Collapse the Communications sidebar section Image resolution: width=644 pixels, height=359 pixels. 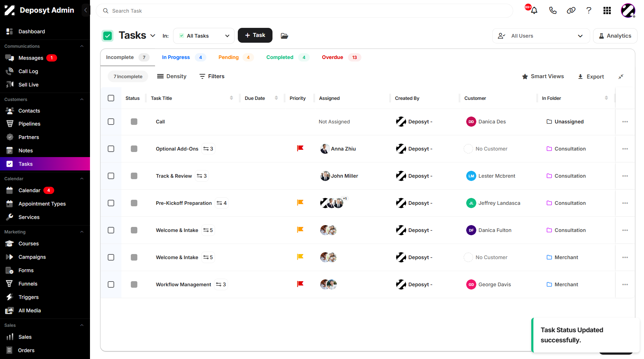coord(82,46)
